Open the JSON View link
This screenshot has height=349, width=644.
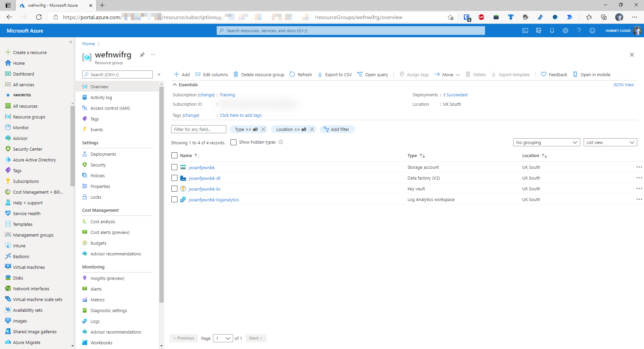pyautogui.click(x=623, y=85)
